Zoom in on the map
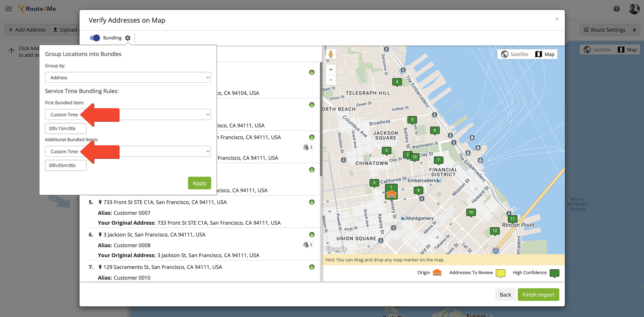This screenshot has height=317, width=644. pyautogui.click(x=330, y=70)
